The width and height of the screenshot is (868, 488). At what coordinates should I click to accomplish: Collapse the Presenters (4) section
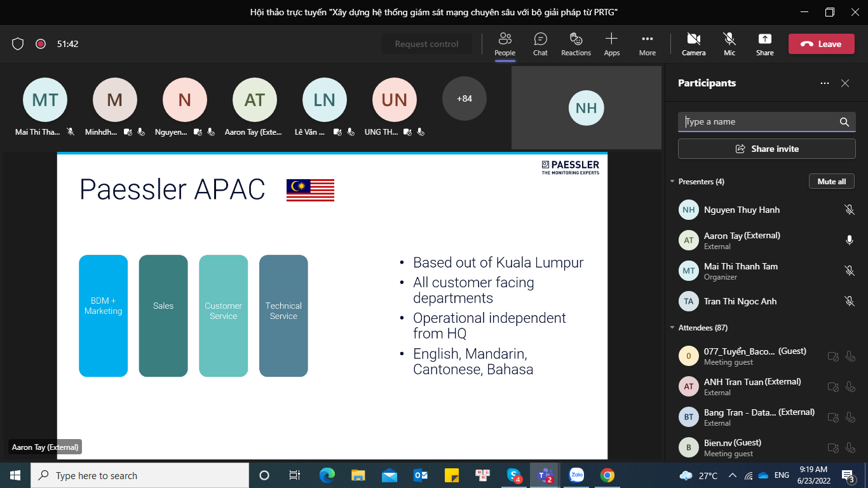click(672, 182)
